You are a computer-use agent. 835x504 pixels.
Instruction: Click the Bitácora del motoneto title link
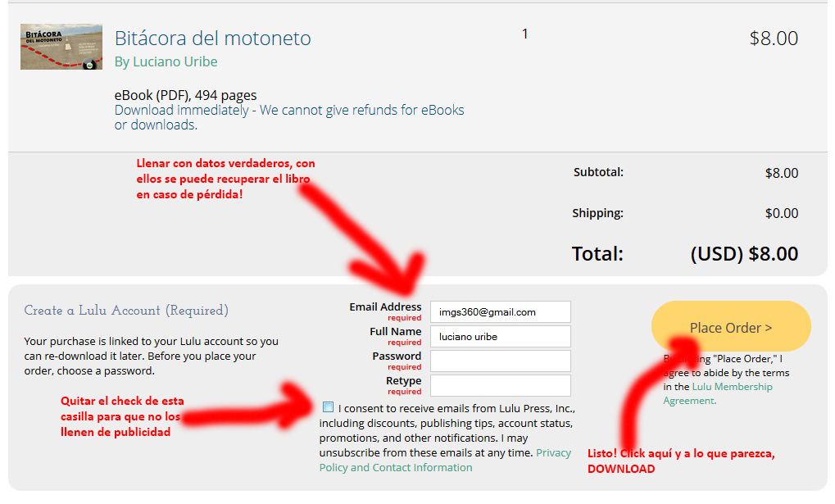point(212,38)
